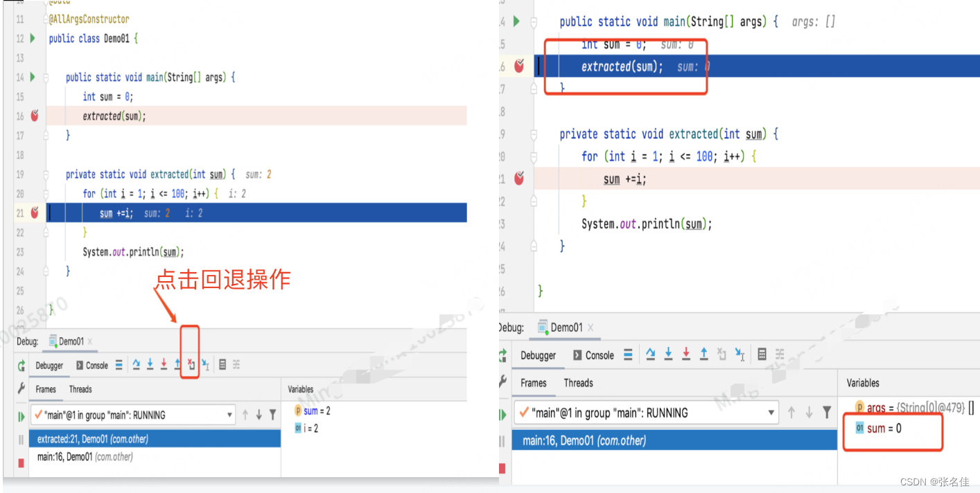Toggle breakpoint at extracted(sum) line, right screenshot
980x493 pixels.
point(519,66)
